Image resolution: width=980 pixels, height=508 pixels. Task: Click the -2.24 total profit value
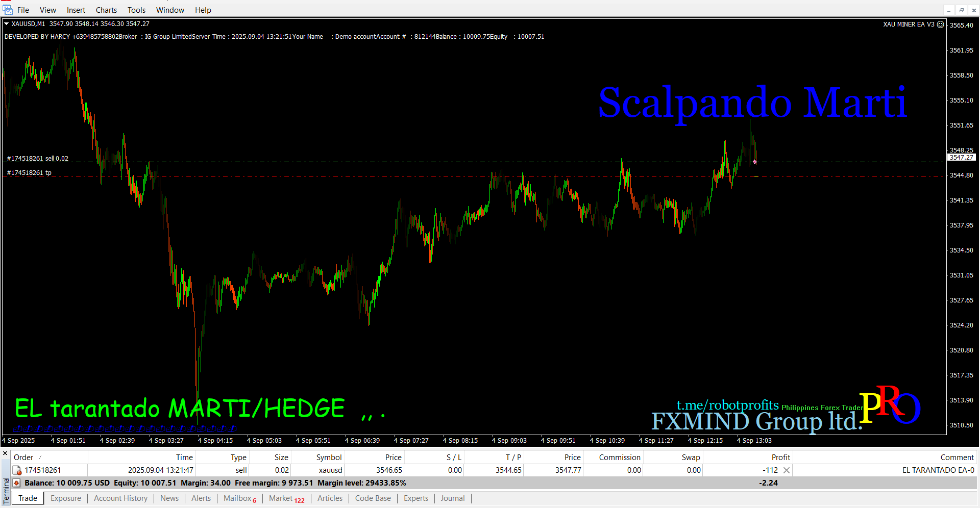[x=768, y=483]
